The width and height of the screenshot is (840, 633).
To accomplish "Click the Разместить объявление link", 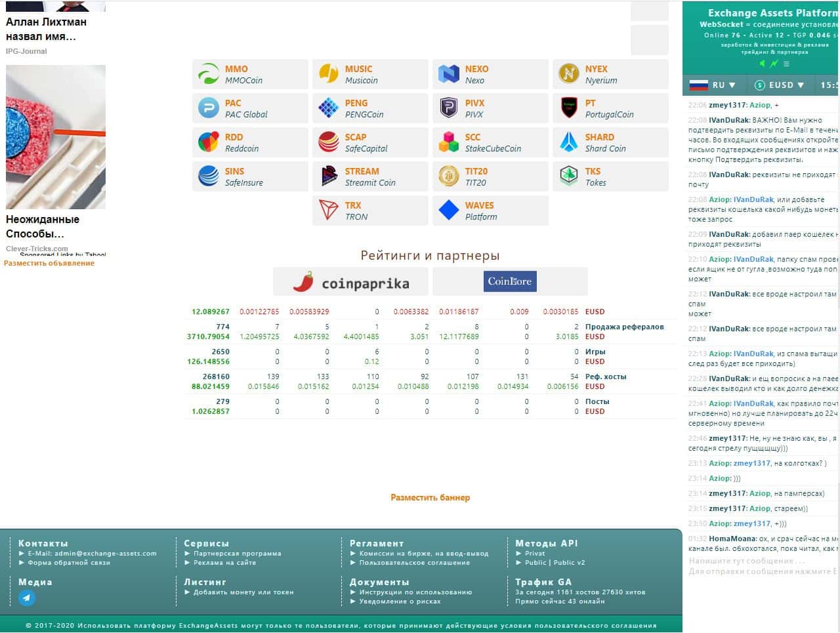I will 49,264.
